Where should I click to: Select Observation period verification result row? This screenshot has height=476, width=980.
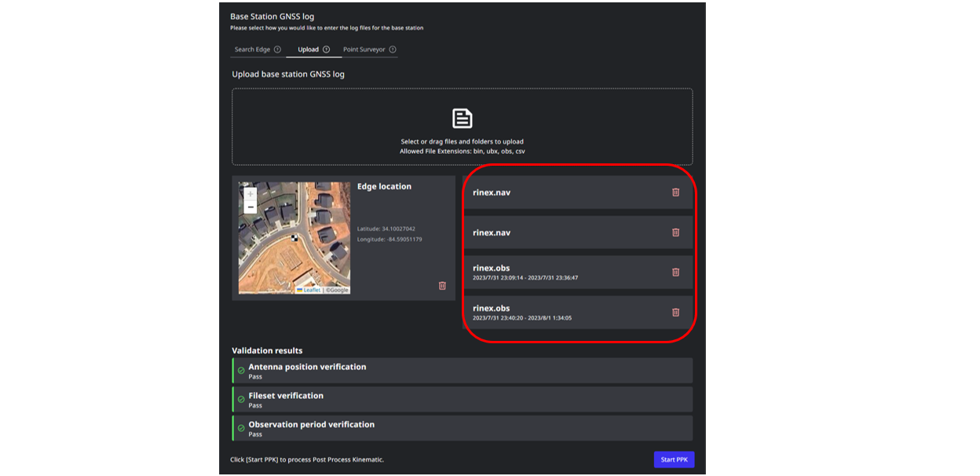click(463, 428)
